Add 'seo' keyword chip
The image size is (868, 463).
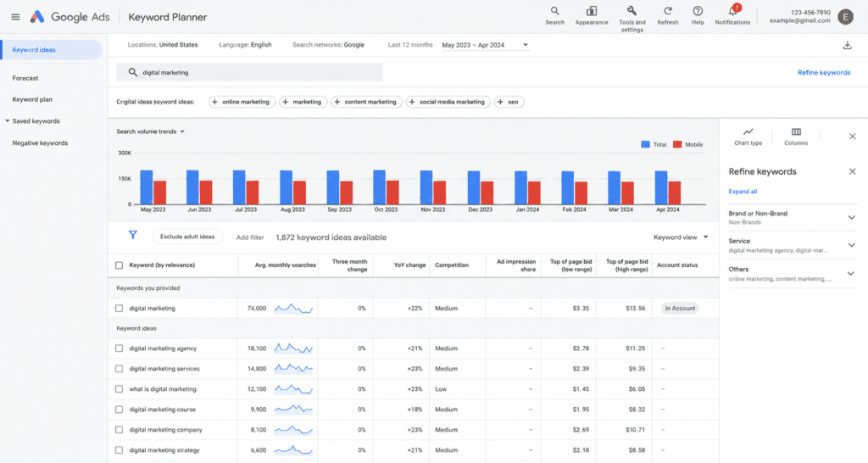[509, 102]
